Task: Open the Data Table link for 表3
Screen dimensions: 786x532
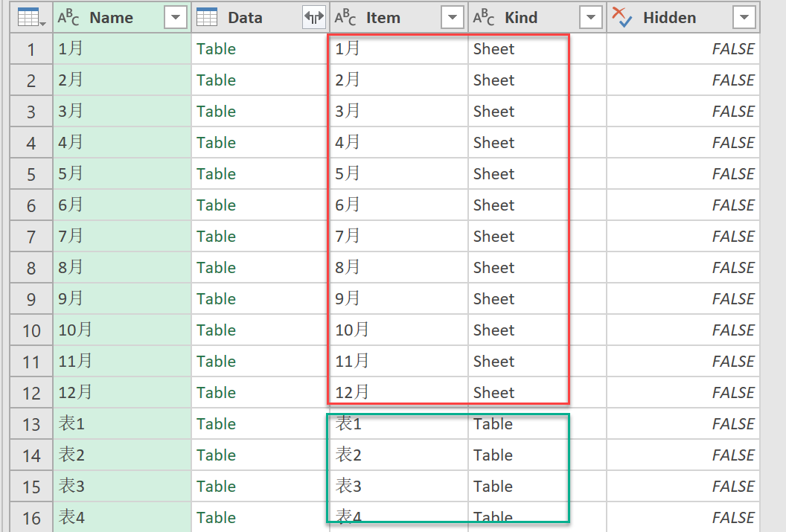Action: point(216,487)
